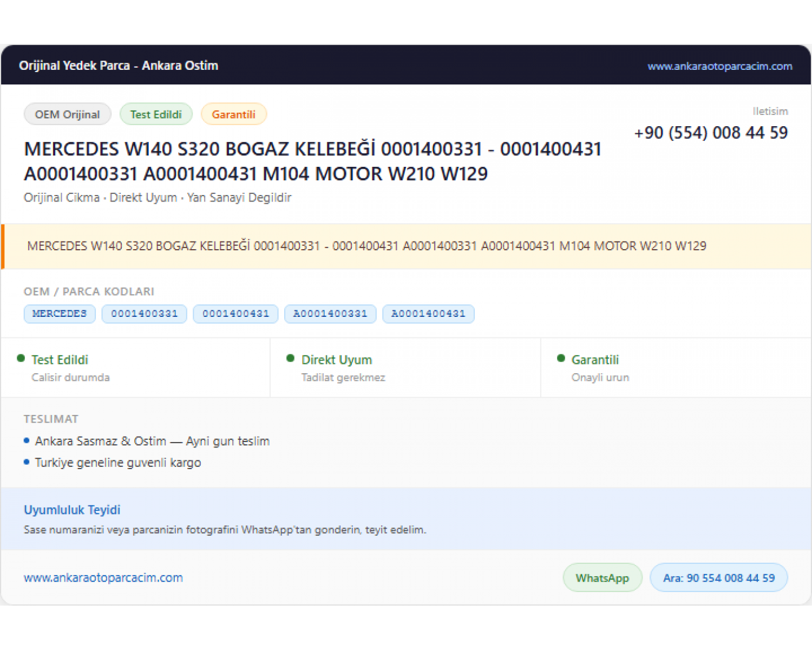
Task: Click blue bullet next to Turkiye geneline kargo
Action: point(27,462)
